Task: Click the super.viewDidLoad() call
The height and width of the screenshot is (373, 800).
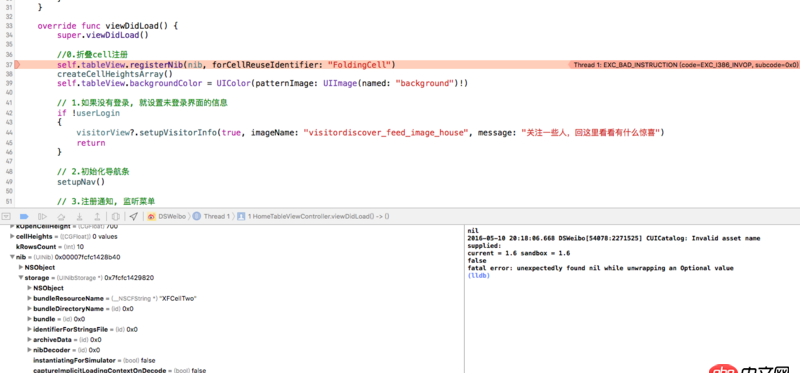Action: tap(103, 35)
